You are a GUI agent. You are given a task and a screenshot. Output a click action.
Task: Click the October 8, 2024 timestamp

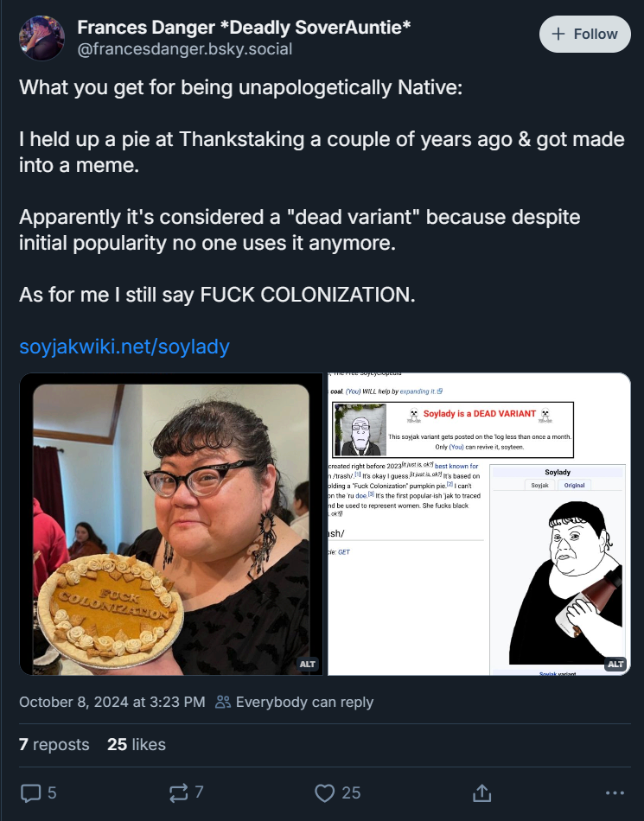pyautogui.click(x=112, y=702)
